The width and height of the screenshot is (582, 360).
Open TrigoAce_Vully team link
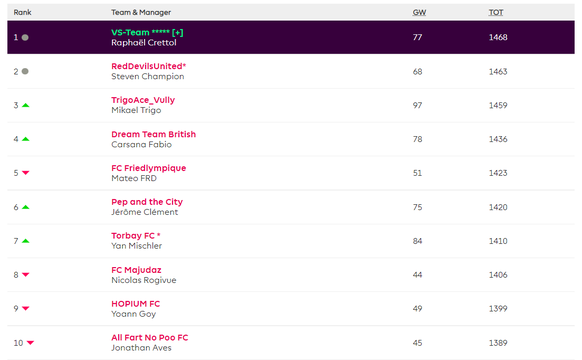pos(143,100)
